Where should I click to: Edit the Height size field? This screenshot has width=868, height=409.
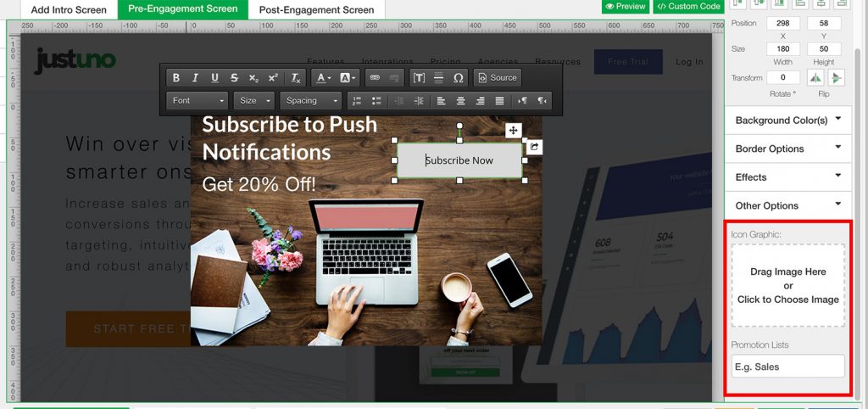824,48
